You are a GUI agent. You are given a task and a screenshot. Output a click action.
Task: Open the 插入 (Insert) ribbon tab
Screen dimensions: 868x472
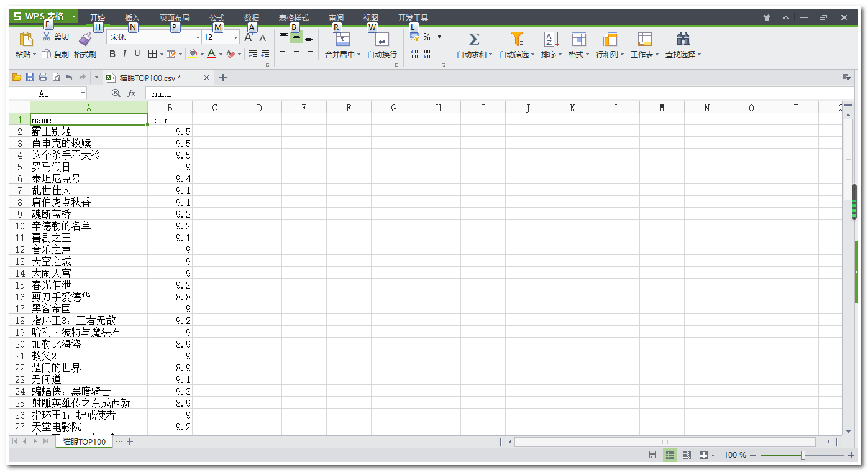pyautogui.click(x=132, y=17)
